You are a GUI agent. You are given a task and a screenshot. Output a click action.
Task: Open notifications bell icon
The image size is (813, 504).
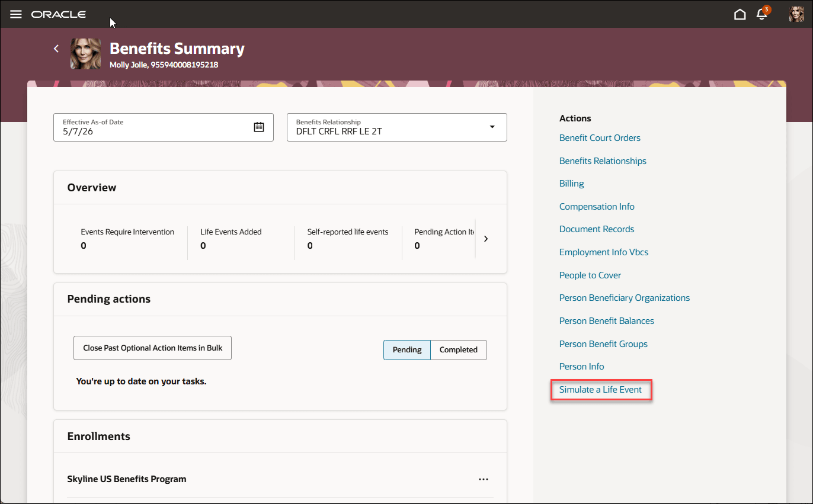click(763, 14)
